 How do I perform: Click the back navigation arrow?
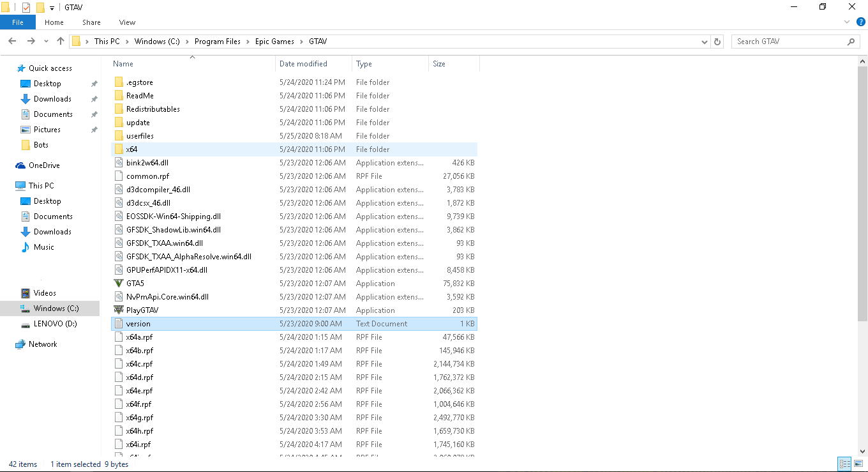tap(11, 41)
